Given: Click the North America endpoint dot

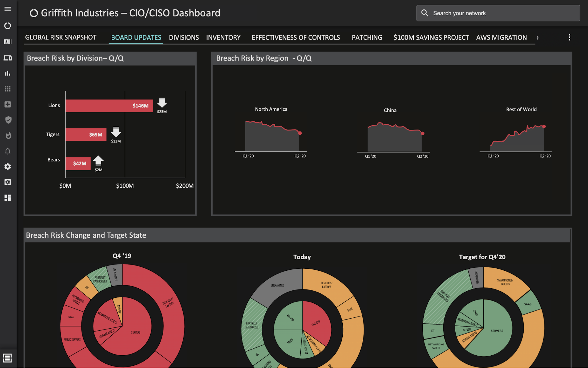Looking at the screenshot, I should pyautogui.click(x=300, y=133).
